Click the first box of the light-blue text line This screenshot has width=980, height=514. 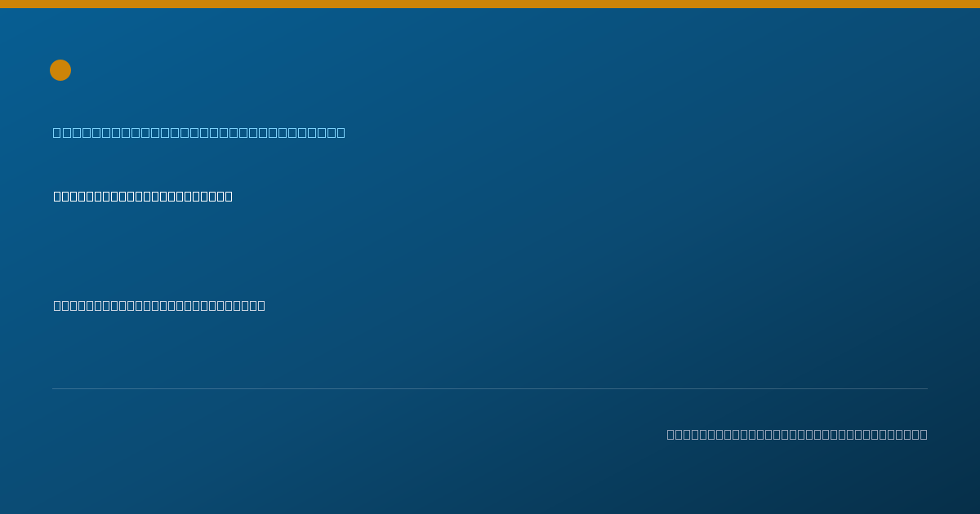coord(57,132)
